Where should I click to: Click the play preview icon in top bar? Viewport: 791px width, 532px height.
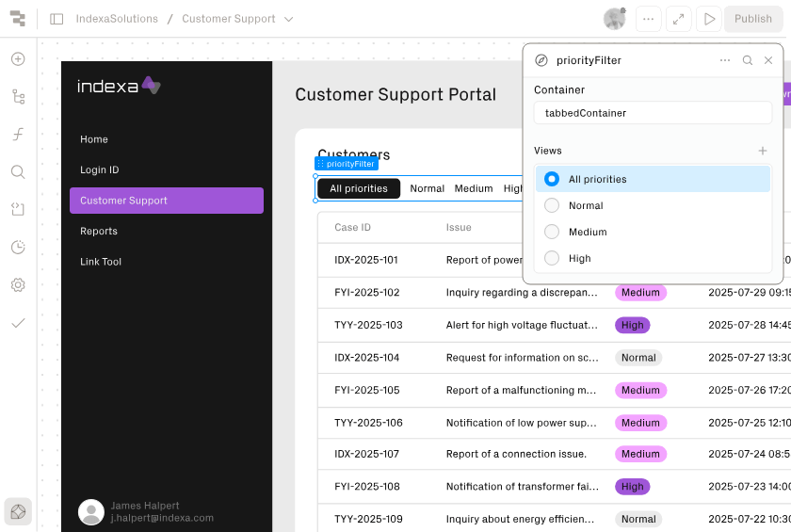point(709,19)
